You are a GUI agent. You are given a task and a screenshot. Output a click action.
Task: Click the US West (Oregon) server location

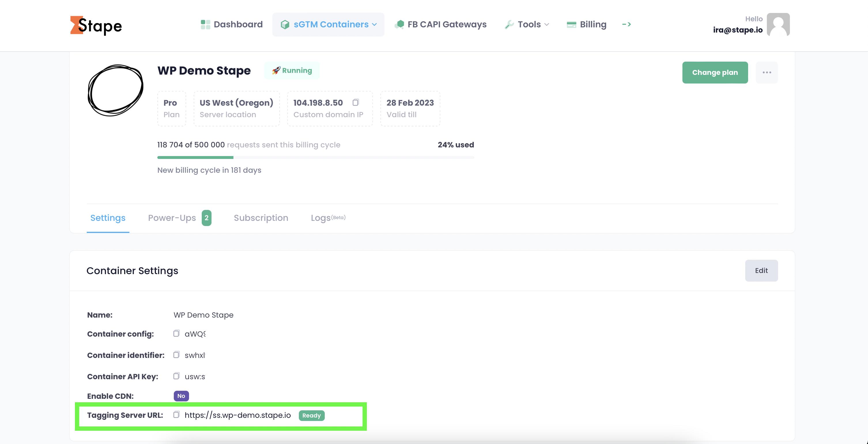coord(237,108)
